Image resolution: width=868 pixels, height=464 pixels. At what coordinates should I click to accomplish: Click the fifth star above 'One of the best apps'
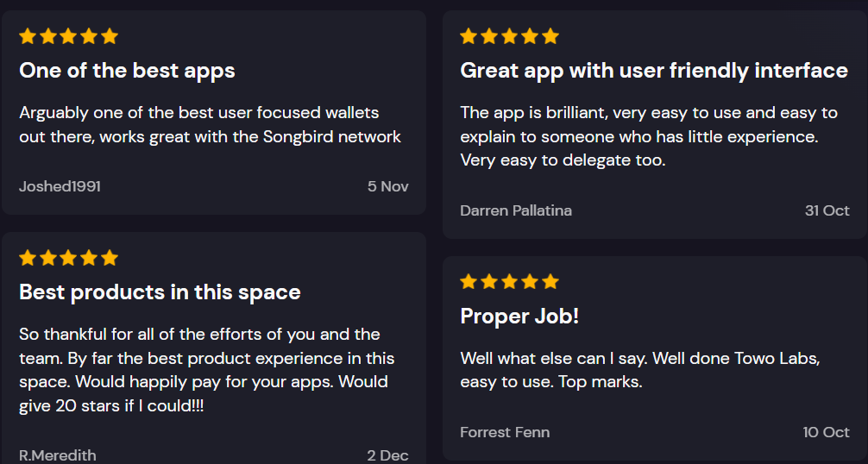110,36
